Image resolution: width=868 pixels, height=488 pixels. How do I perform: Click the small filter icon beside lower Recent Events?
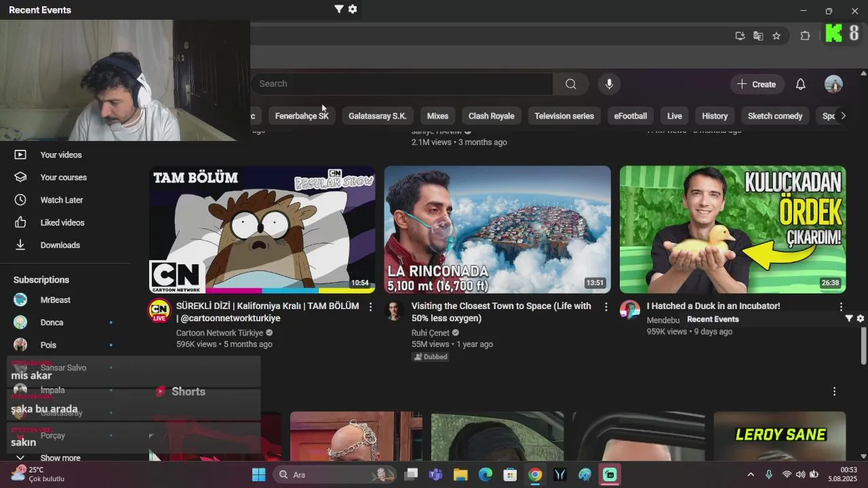[x=848, y=319]
